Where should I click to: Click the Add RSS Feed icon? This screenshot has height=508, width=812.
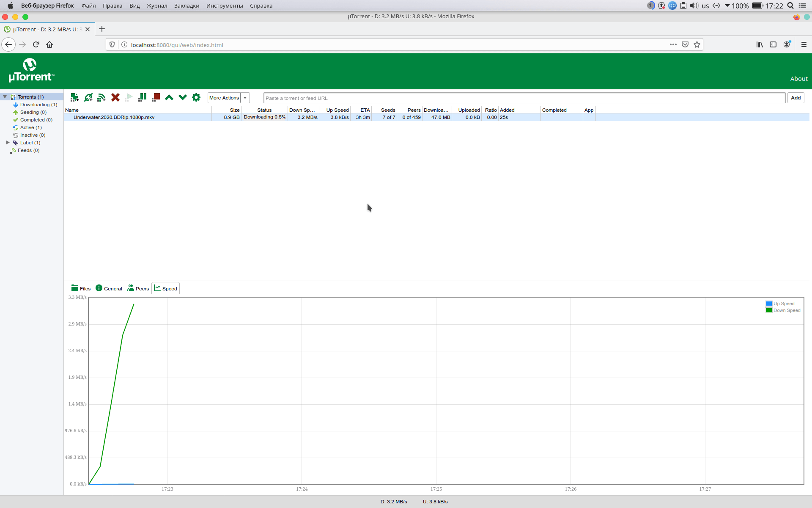click(x=101, y=97)
